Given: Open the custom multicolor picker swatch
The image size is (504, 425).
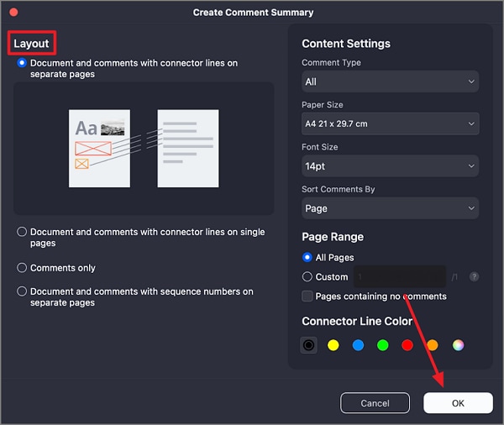Looking at the screenshot, I should click(458, 344).
